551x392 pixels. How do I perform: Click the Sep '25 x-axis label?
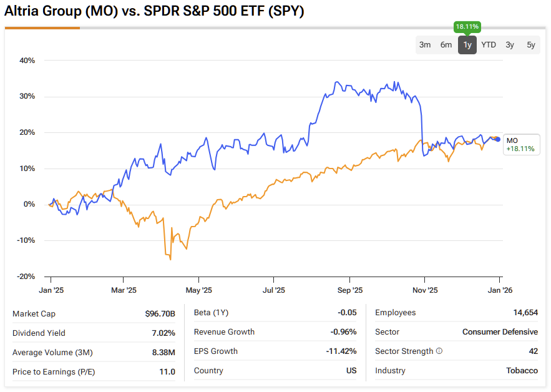[x=349, y=290]
